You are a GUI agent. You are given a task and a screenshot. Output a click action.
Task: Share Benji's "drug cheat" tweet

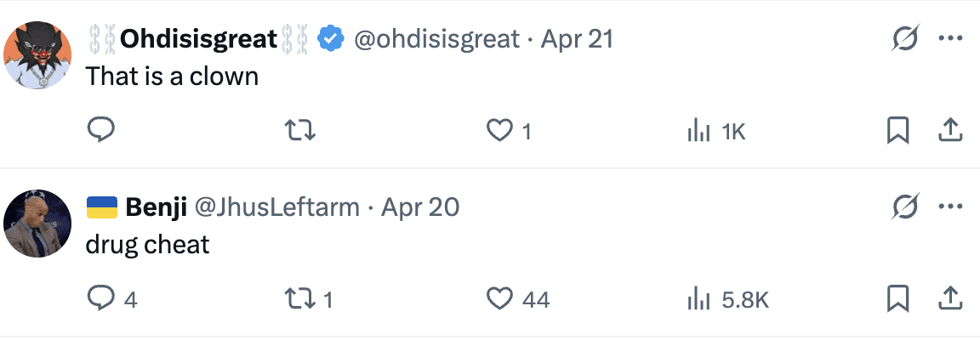[949, 298]
